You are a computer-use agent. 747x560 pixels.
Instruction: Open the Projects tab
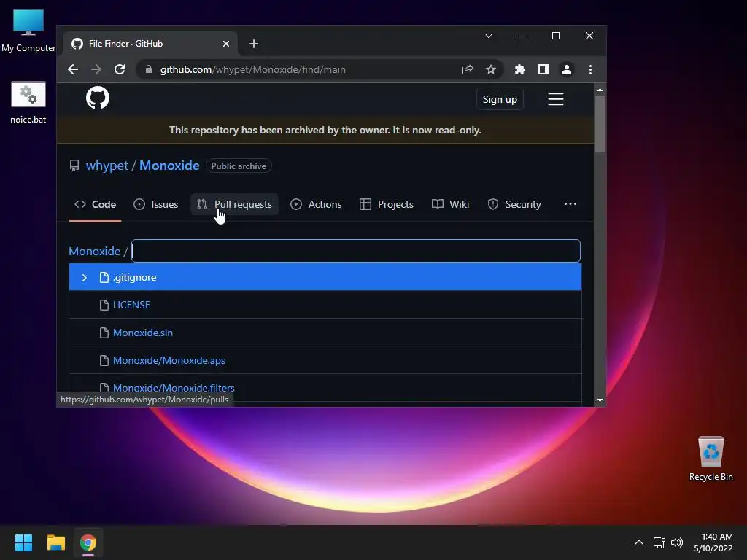tap(387, 204)
